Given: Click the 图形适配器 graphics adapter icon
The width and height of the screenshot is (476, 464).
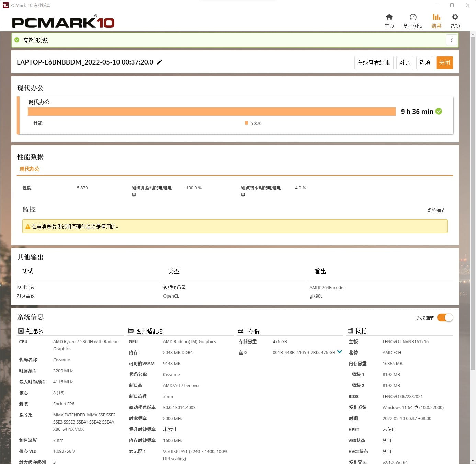Looking at the screenshot, I should (131, 331).
